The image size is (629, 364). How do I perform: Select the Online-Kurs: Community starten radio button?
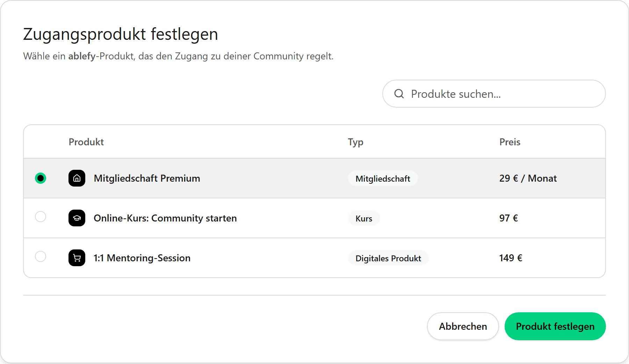(41, 217)
